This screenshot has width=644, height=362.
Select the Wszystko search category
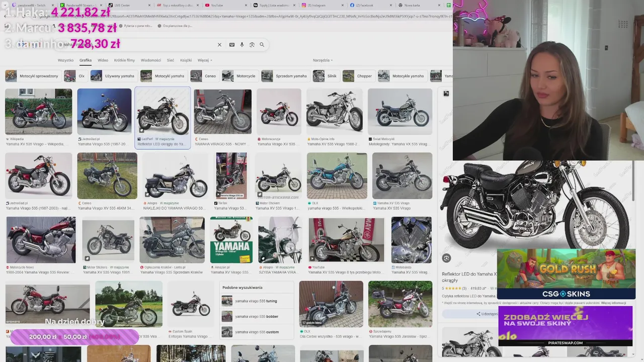point(65,60)
